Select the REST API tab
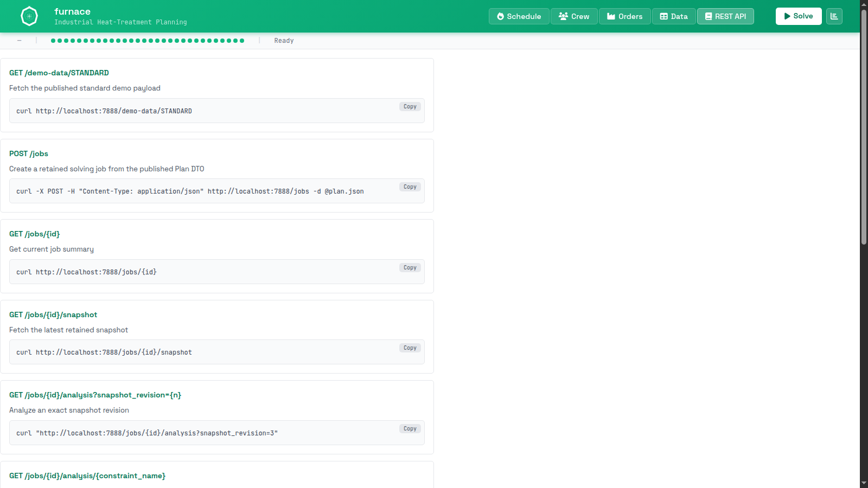Image resolution: width=868 pixels, height=488 pixels. [725, 16]
